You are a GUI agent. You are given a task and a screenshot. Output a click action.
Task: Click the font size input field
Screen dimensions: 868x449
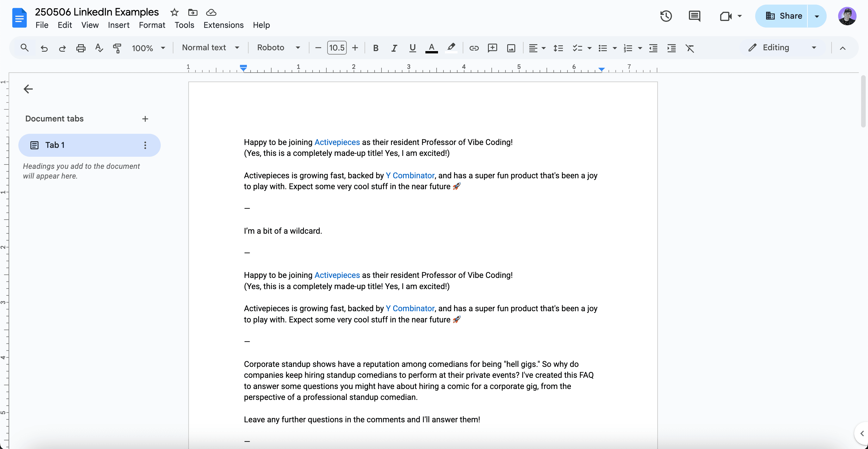coord(337,48)
